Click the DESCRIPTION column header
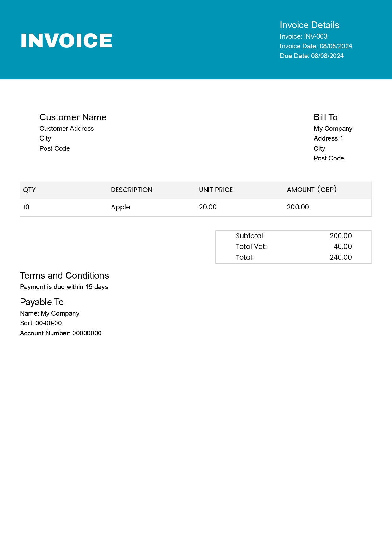The width and height of the screenshot is (392, 554). coord(131,190)
